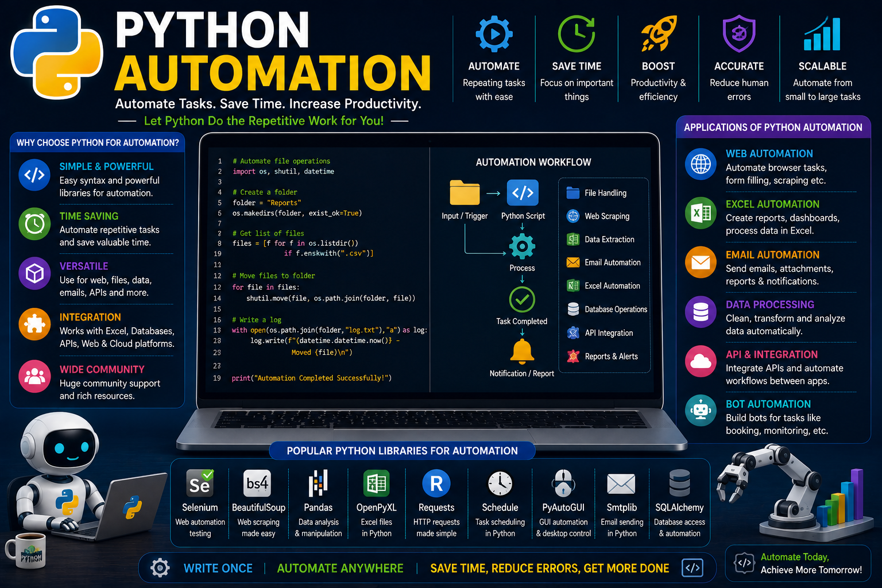Select Reports & Alerts in workflow list

click(x=602, y=356)
